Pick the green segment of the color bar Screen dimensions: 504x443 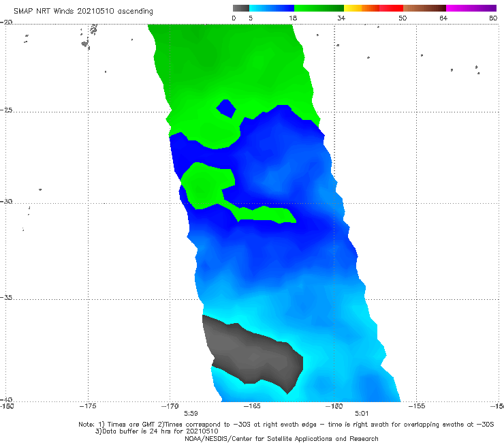(319, 8)
